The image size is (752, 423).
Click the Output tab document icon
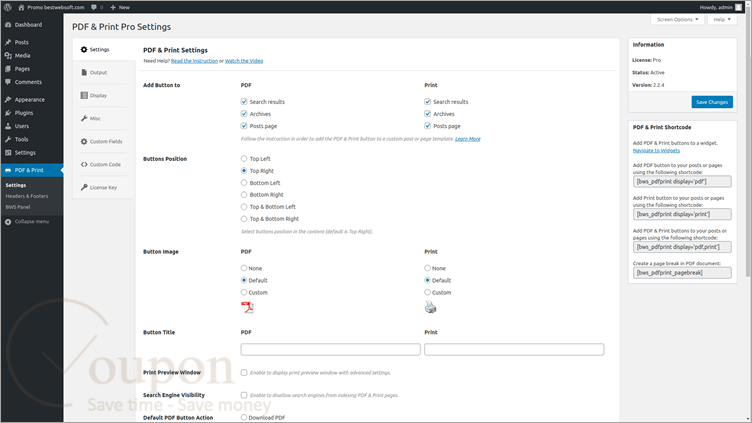tap(84, 72)
